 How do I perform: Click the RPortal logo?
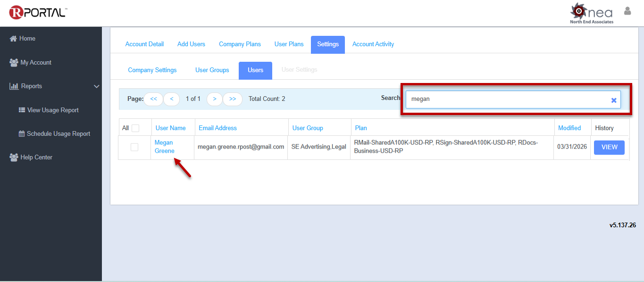pos(38,12)
